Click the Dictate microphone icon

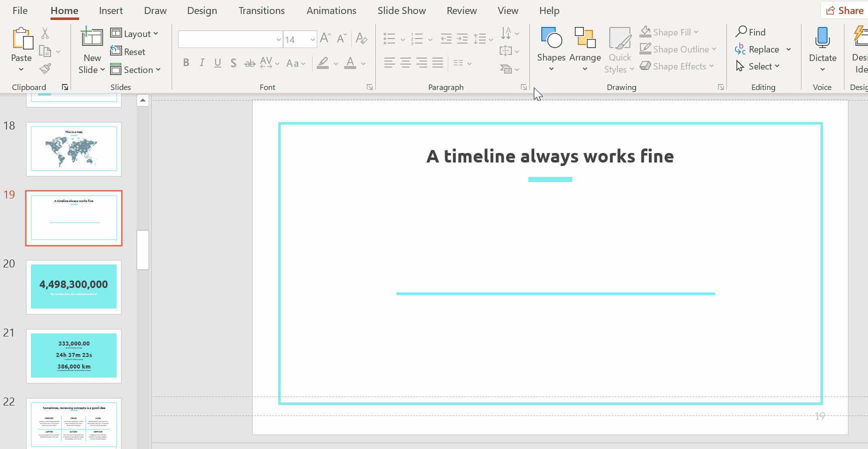pyautogui.click(x=822, y=39)
